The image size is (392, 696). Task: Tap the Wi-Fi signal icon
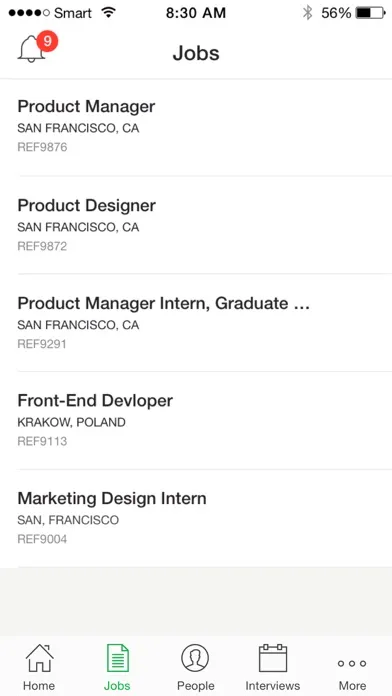[108, 12]
